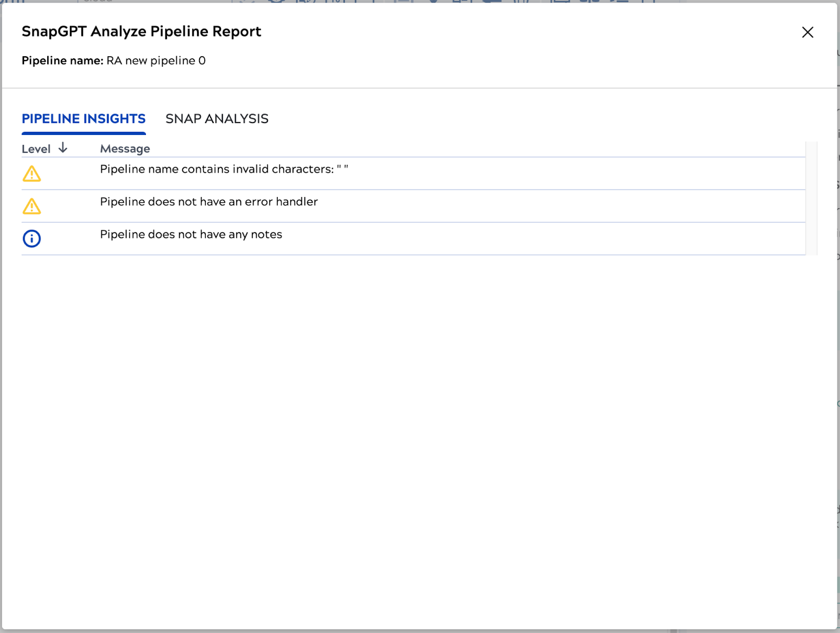Click the sort arrow beside Level
Viewport: 840px width, 633px height.
(63, 148)
